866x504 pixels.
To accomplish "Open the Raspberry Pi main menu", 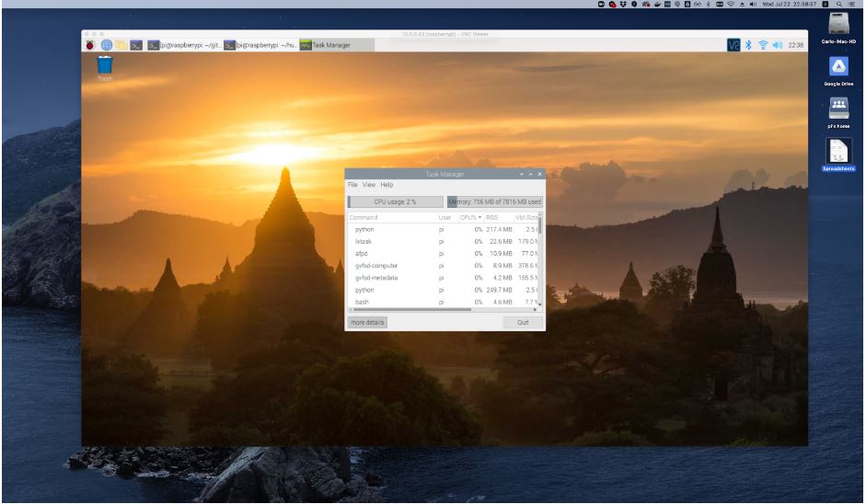I will (x=89, y=45).
